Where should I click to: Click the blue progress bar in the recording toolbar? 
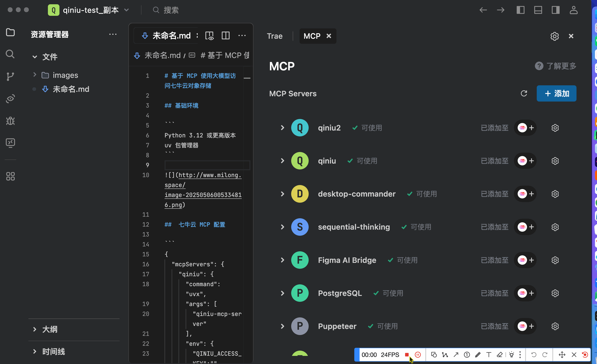coord(357,355)
